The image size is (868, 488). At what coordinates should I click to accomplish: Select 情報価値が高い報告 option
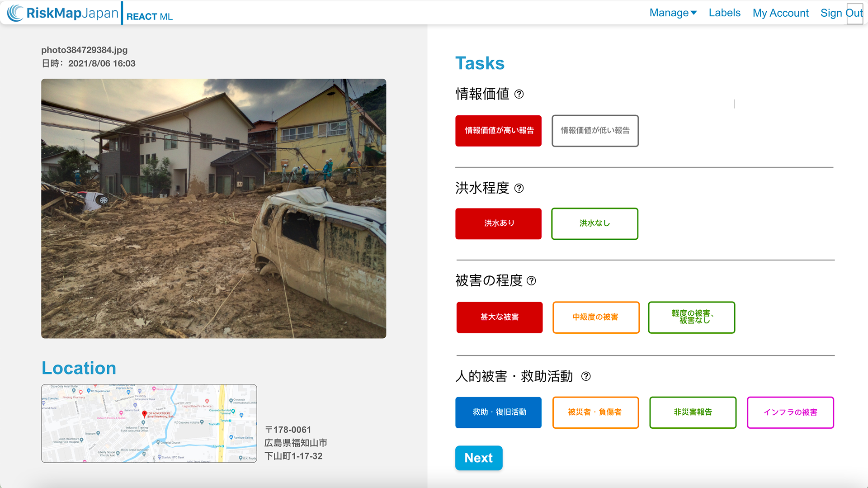tap(498, 131)
